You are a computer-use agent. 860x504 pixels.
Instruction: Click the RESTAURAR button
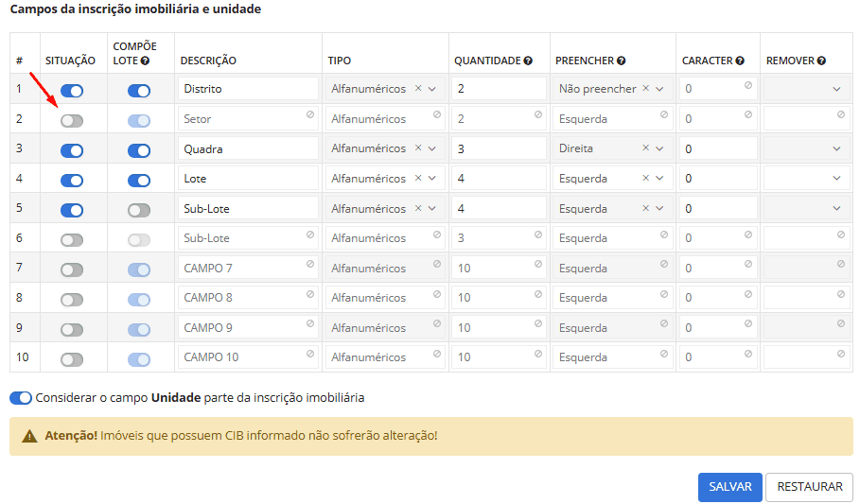[x=810, y=487]
